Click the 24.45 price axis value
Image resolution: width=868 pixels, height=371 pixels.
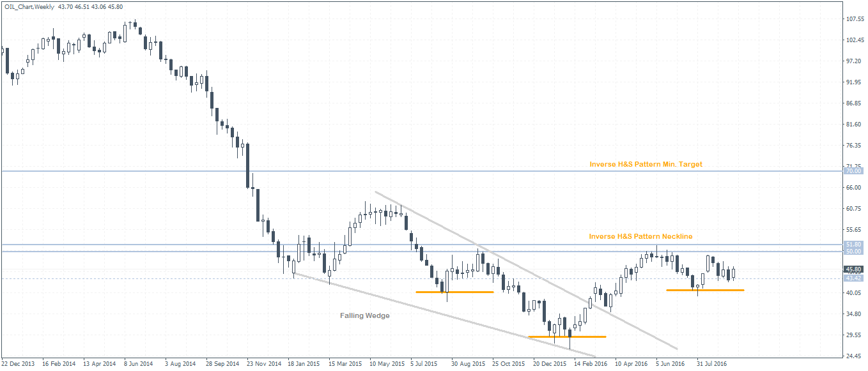(x=854, y=356)
